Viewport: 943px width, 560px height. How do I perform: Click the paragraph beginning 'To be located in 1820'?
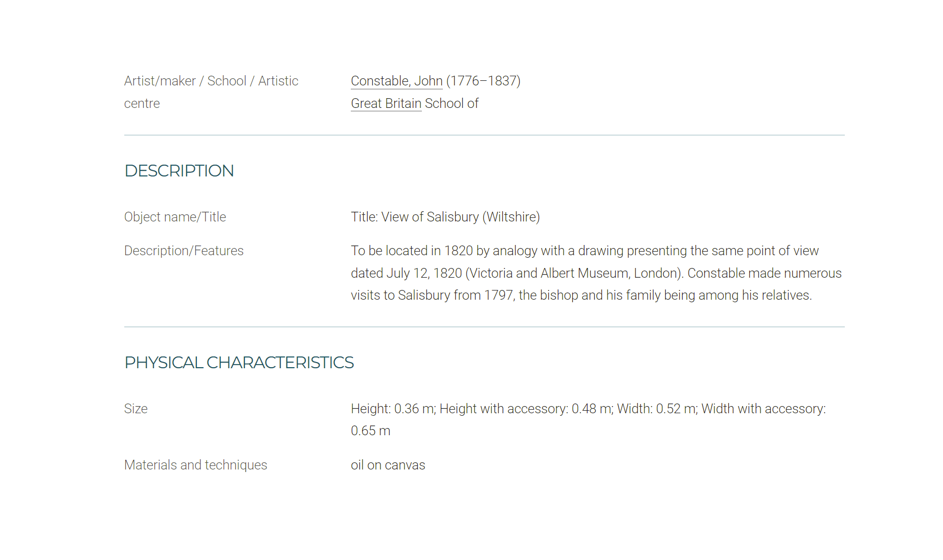(596, 273)
